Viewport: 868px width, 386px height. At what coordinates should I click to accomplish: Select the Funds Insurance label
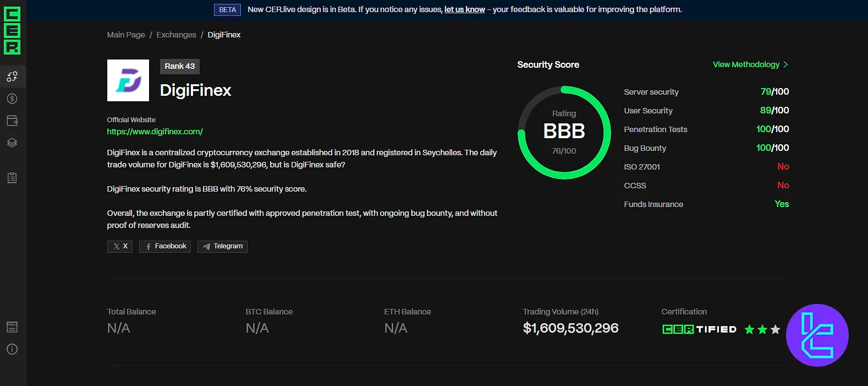coord(653,204)
